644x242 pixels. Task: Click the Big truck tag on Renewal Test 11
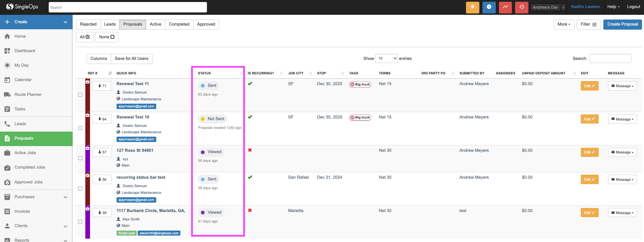[360, 84]
